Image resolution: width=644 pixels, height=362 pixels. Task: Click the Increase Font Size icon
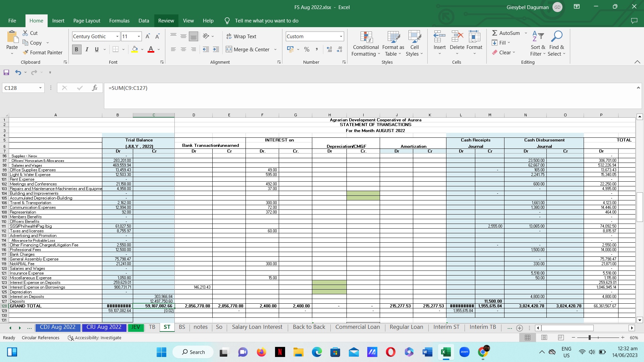[x=148, y=36]
